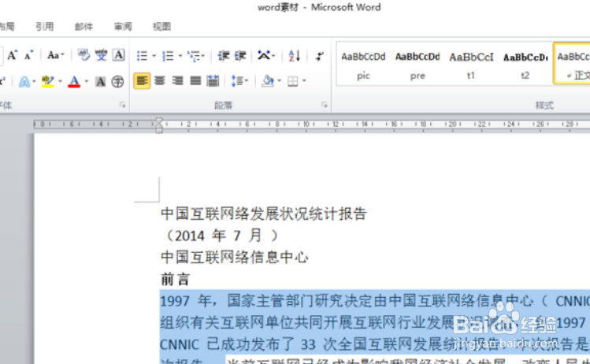Click the first line indent ruler marker
This screenshot has height=364, width=590.
(159, 121)
